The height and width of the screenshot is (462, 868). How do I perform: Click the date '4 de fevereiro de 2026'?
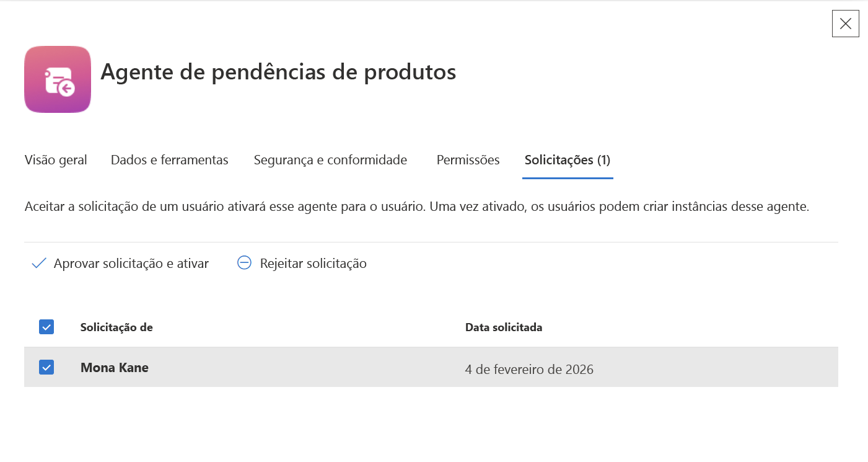pos(529,370)
